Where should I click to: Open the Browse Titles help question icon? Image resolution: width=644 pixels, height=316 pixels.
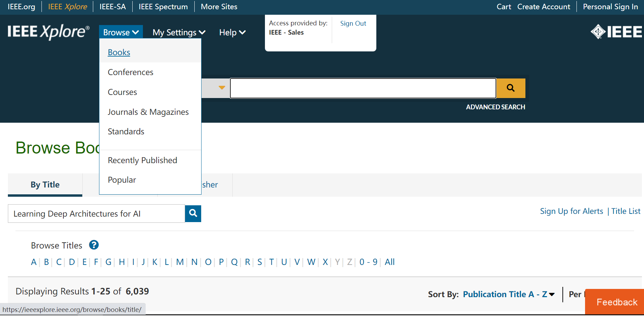(94, 245)
